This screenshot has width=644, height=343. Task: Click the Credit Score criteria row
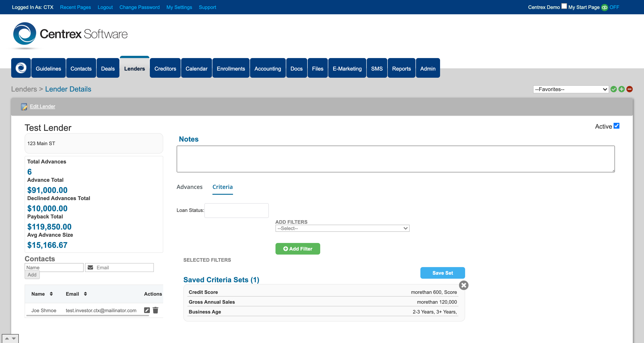[322, 292]
